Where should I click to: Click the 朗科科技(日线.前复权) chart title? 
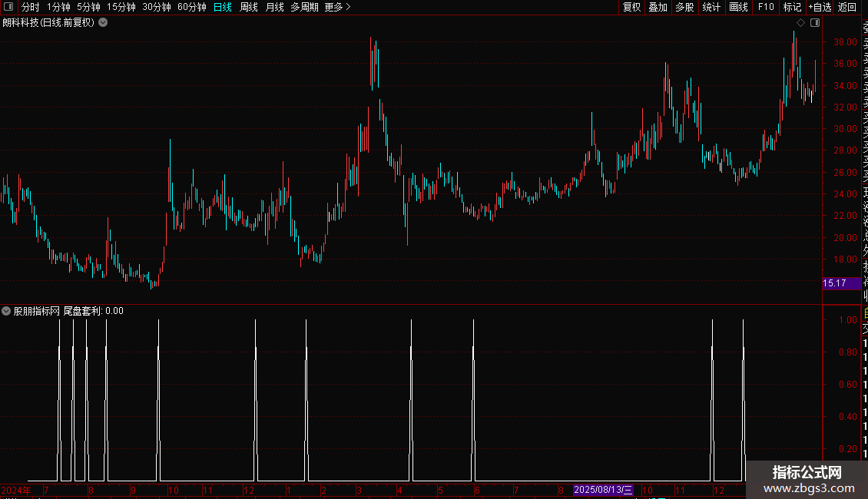click(48, 23)
